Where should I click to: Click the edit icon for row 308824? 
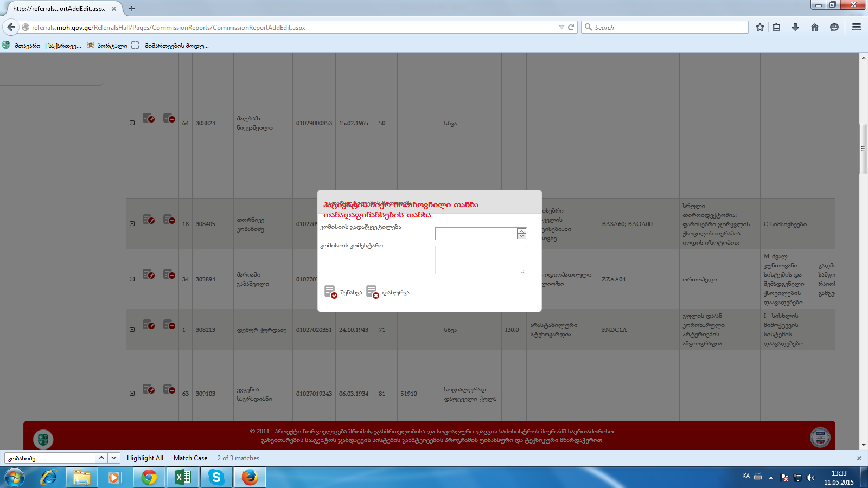[x=148, y=118]
